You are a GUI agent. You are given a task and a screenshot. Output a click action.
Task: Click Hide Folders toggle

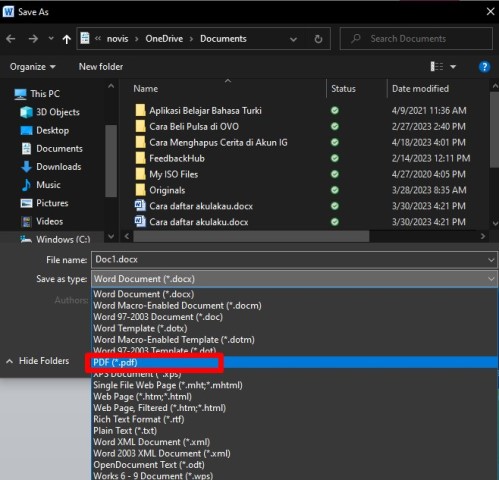(38, 361)
